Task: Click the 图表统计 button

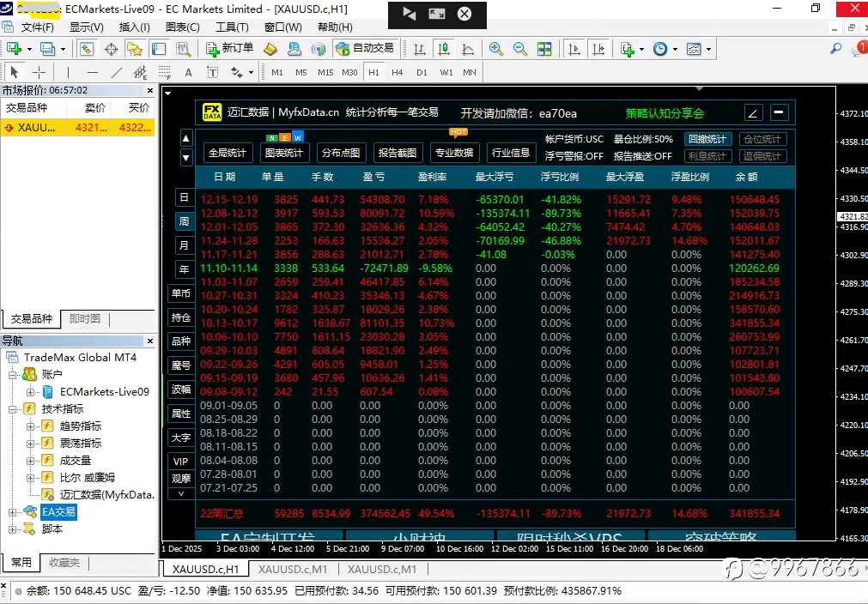Action: pos(284,153)
